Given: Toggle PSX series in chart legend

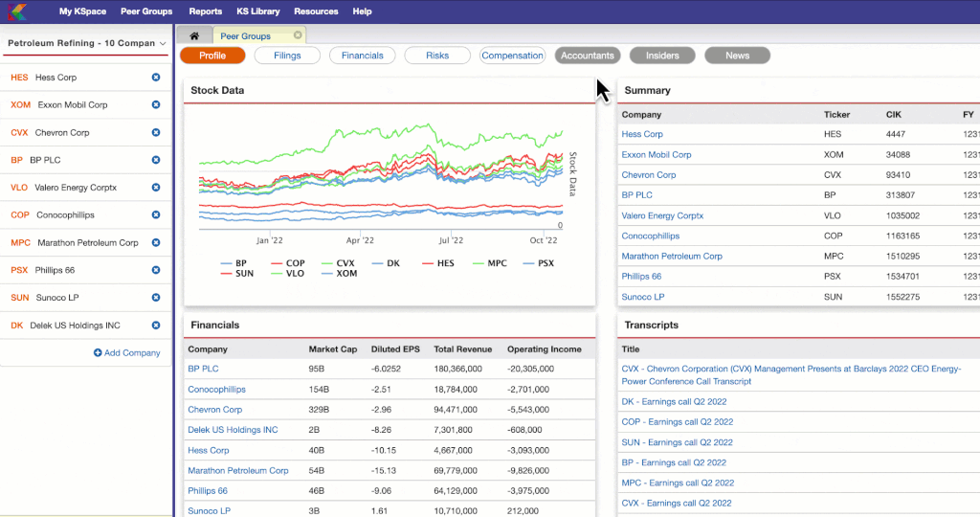Looking at the screenshot, I should [539, 263].
